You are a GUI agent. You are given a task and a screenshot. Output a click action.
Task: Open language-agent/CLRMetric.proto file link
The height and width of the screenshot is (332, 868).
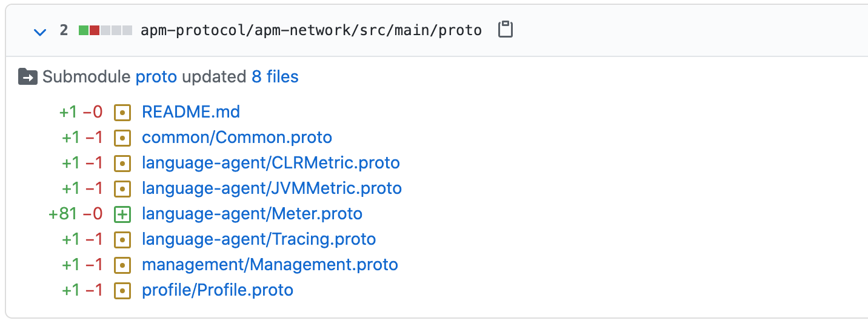click(271, 163)
